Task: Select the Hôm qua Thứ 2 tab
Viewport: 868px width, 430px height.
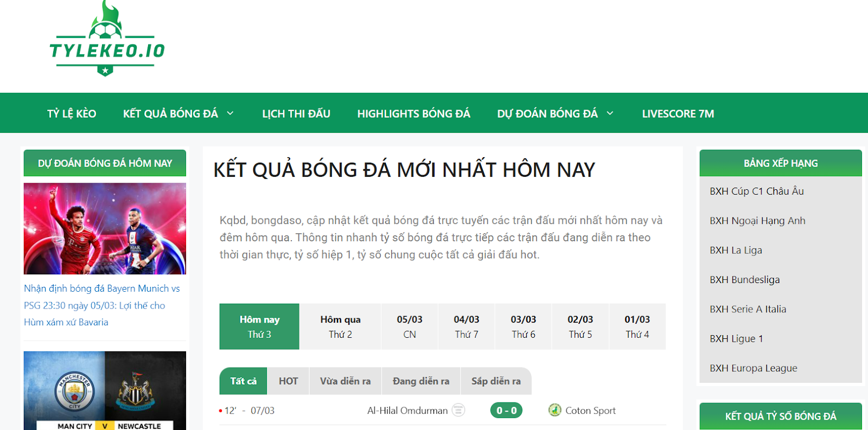Action: tap(340, 326)
